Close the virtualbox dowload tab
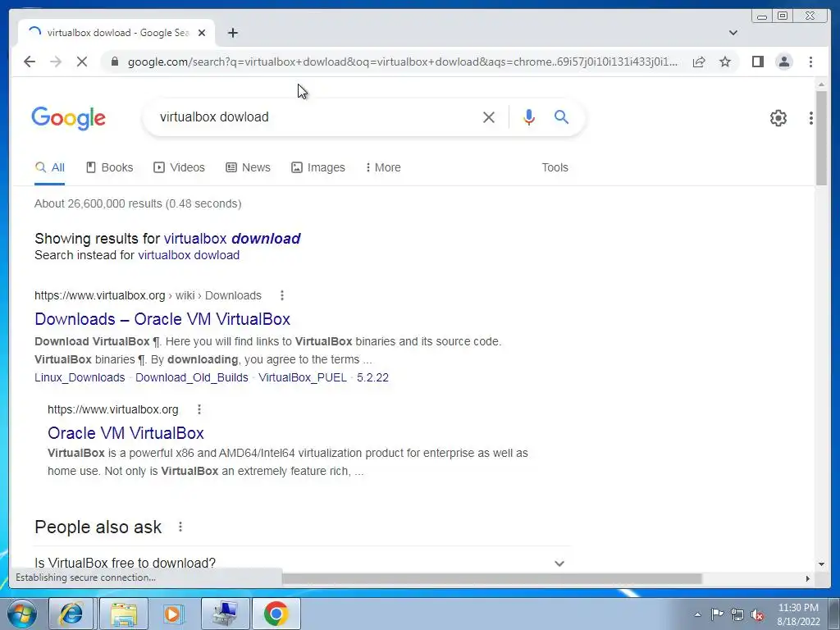Screen dimensions: 840x630 [202, 33]
